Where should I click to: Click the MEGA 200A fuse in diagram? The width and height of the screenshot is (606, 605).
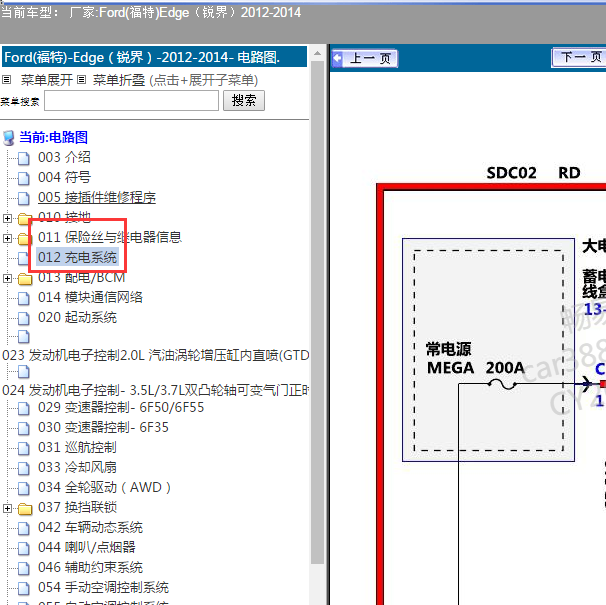(x=502, y=384)
